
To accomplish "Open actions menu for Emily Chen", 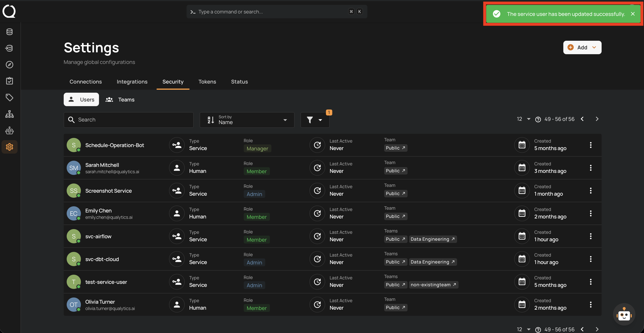I will pos(591,213).
